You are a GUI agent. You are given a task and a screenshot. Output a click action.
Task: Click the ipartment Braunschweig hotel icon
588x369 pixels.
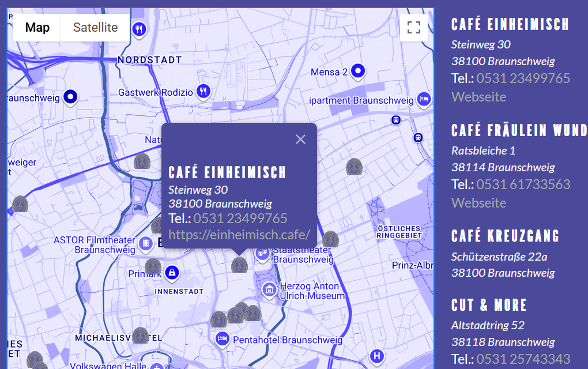point(424,99)
